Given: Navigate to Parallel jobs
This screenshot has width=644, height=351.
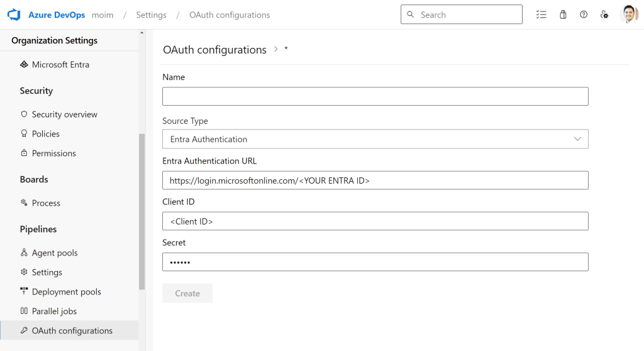Looking at the screenshot, I should [54, 311].
